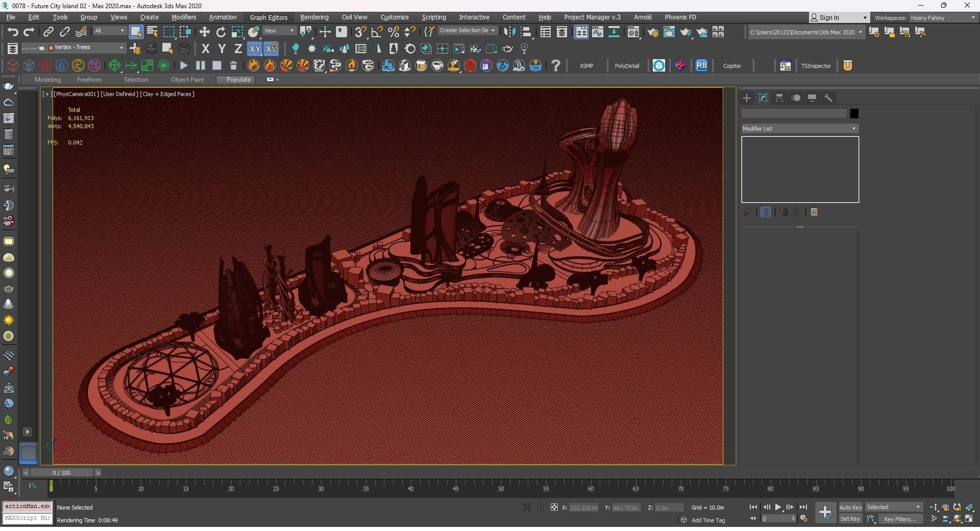The height and width of the screenshot is (531, 980).
Task: Open the Arnold menu
Action: [x=643, y=17]
